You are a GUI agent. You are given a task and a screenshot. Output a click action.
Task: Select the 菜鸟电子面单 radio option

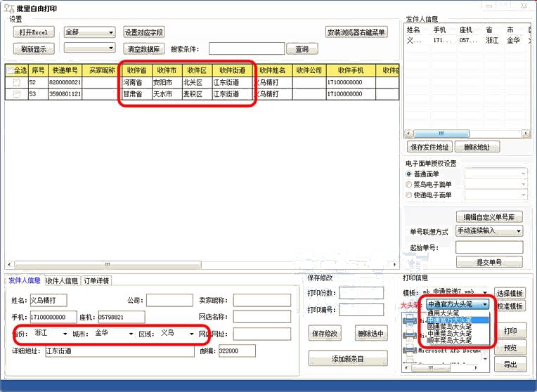[409, 184]
